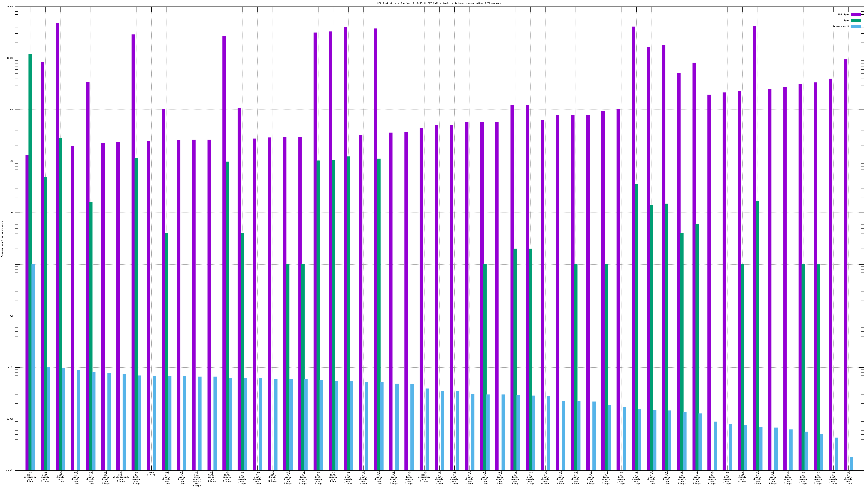Screen dimensions: 868x488
Task: Click the 'Score (0..1)' legend text
Action: tap(841, 26)
